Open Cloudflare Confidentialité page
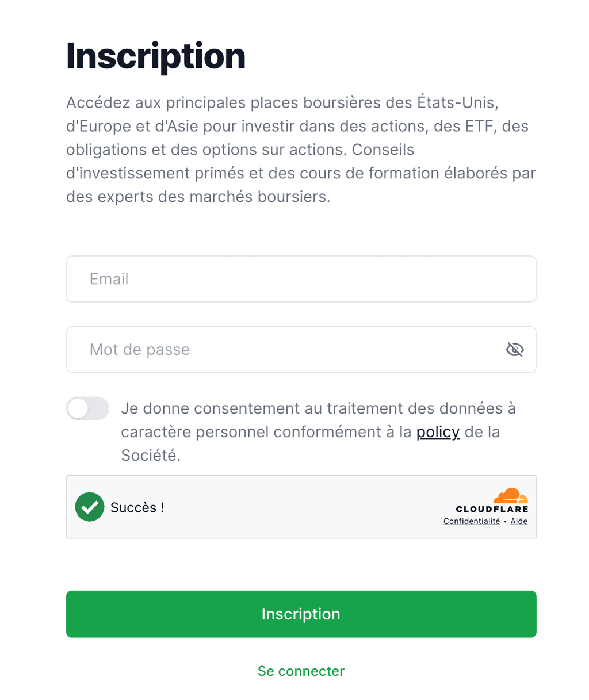The width and height of the screenshot is (589, 700). click(472, 521)
